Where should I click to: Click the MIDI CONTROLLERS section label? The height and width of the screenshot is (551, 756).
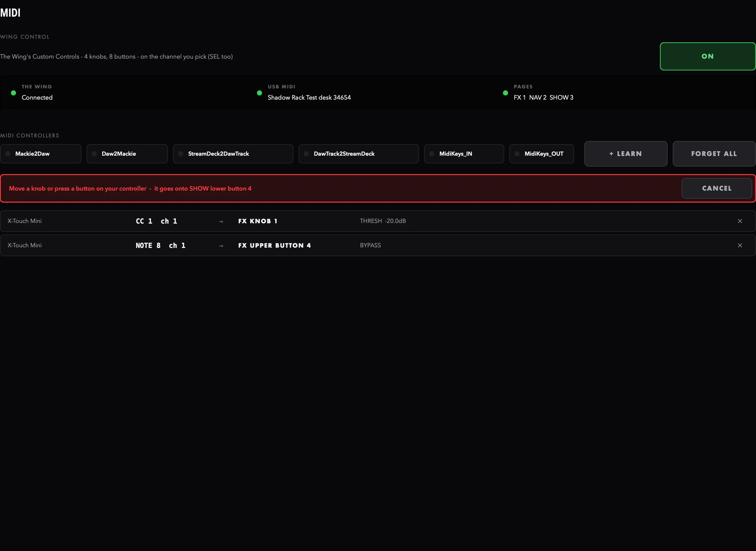click(30, 136)
